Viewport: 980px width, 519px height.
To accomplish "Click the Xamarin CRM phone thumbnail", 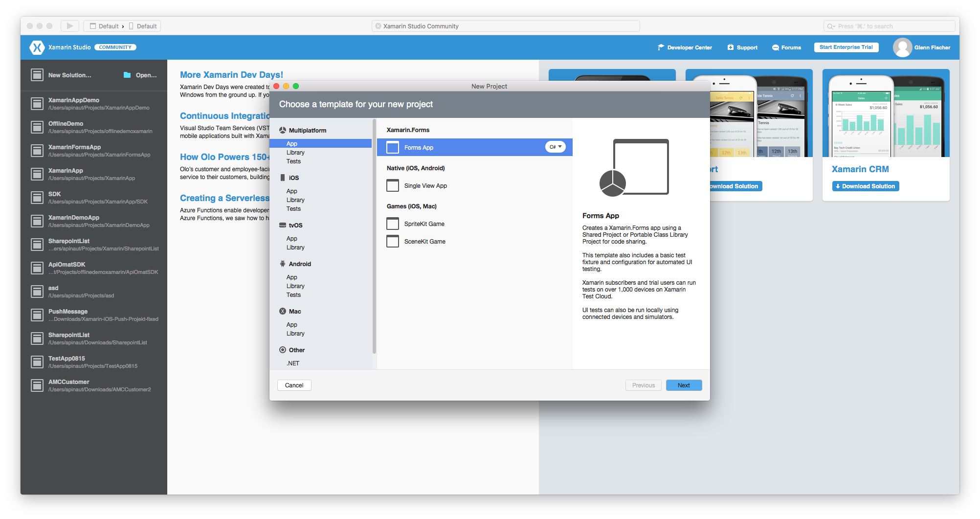I will (x=886, y=113).
